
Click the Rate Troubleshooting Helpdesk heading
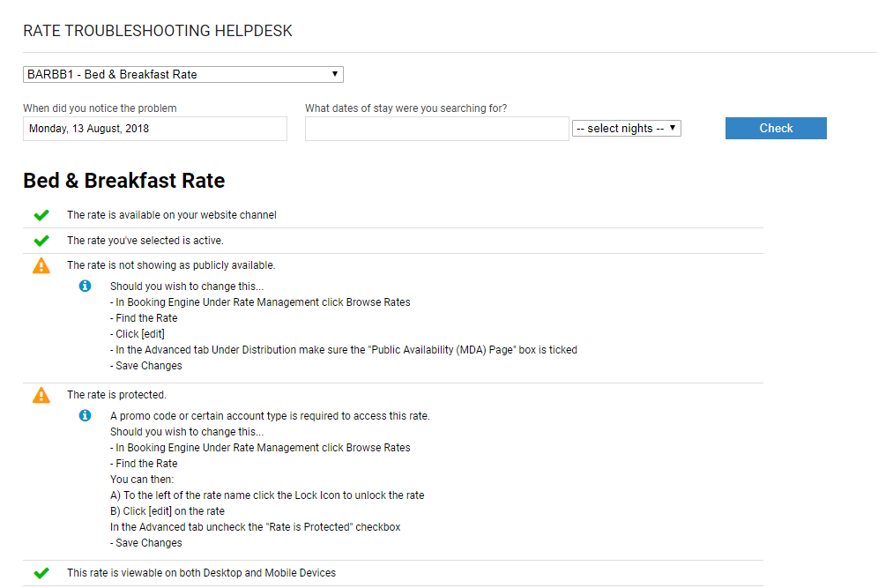point(158,31)
